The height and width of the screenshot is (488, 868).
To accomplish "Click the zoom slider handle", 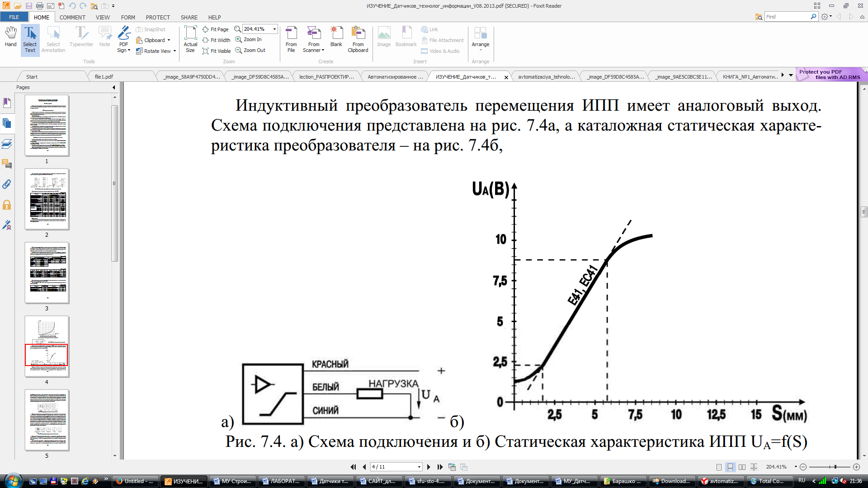I will (x=835, y=467).
